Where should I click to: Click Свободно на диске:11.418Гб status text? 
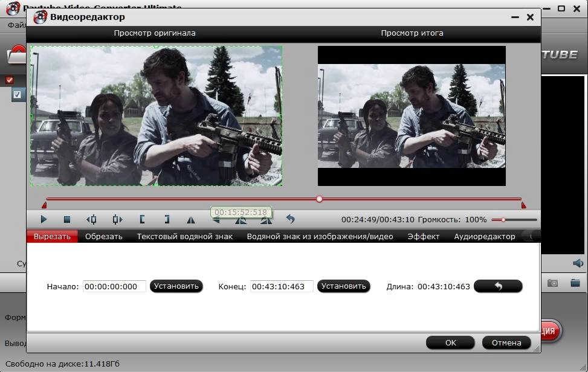pyautogui.click(x=62, y=364)
